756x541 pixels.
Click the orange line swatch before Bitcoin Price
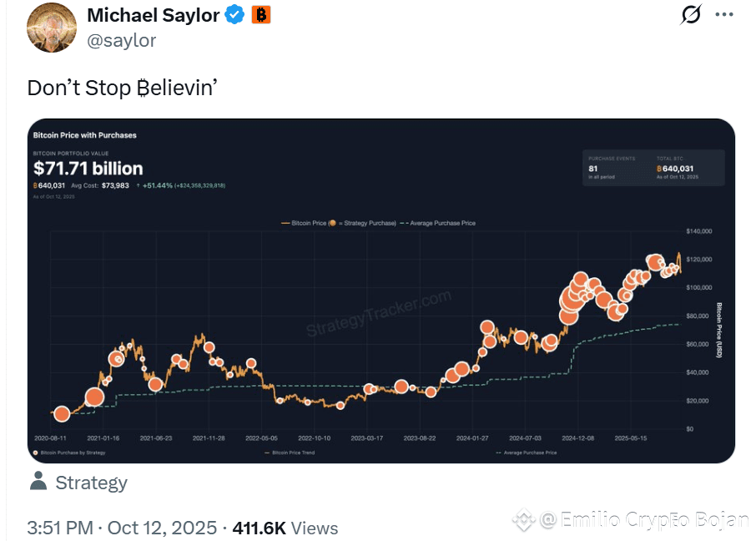285,224
